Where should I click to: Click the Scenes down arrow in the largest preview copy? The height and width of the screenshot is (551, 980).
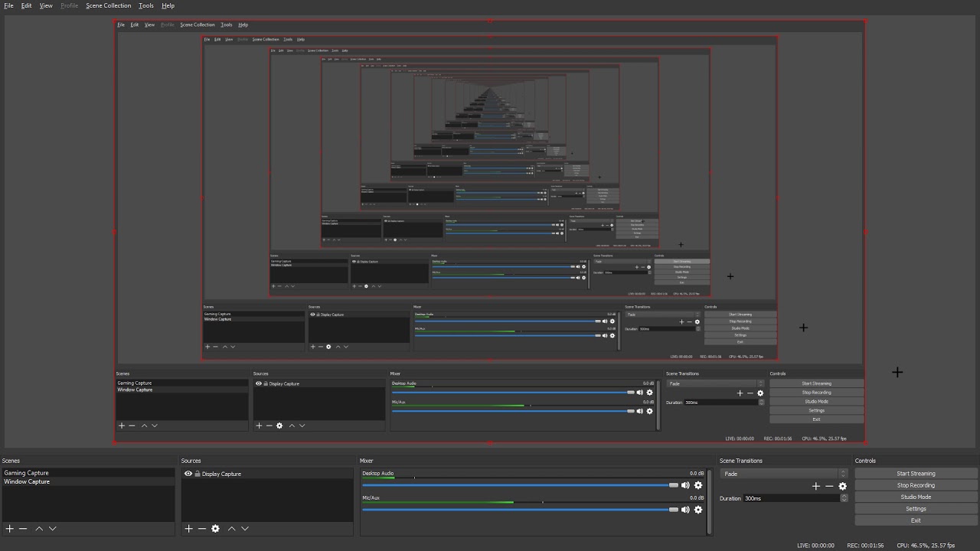pyautogui.click(x=154, y=425)
